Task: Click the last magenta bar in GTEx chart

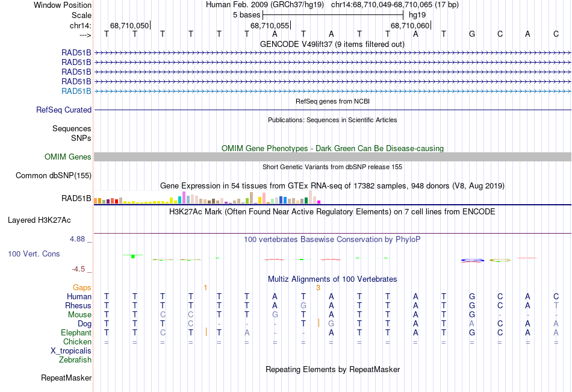Action: (319, 202)
